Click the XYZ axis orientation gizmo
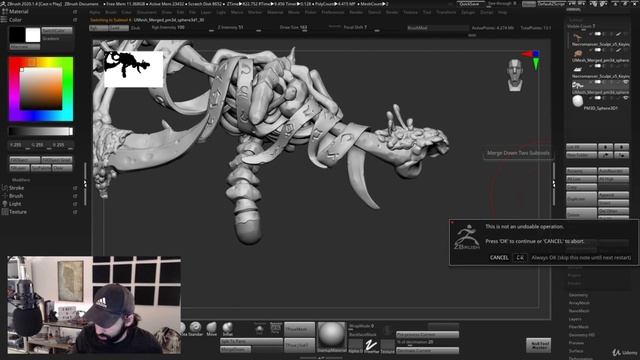 [x=532, y=59]
